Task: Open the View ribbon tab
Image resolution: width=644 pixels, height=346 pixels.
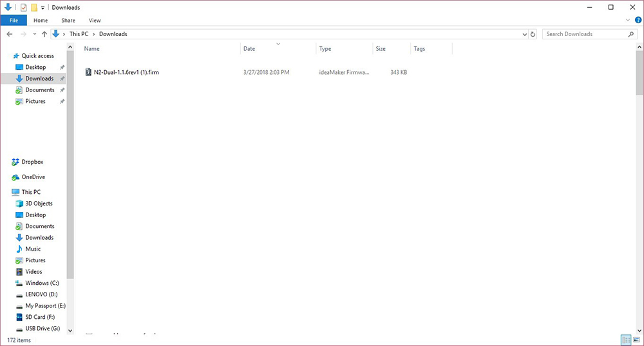Action: coord(95,21)
